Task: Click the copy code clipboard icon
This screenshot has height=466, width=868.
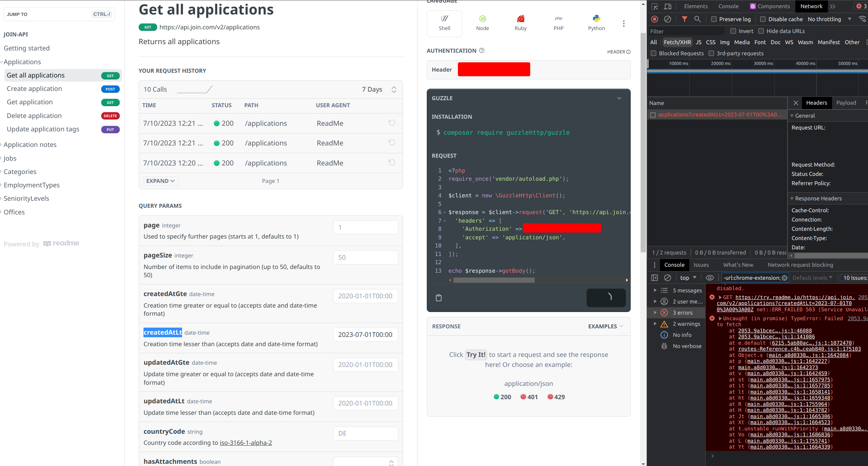Action: (x=439, y=298)
